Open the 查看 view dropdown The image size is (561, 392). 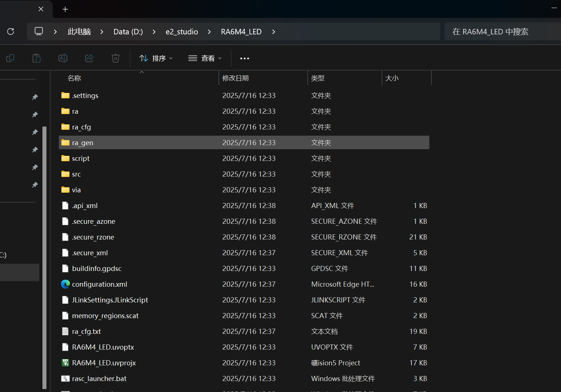[x=205, y=59]
